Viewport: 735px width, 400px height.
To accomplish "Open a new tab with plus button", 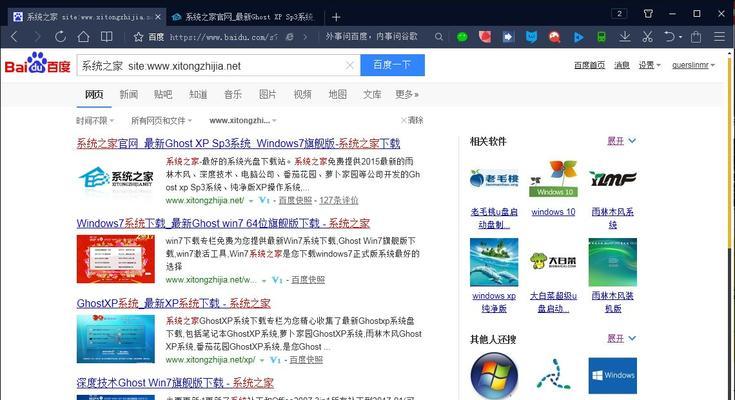I will [336, 17].
